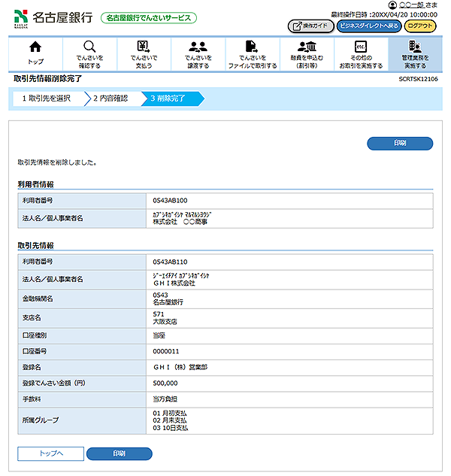Click the bottom 印刷 button
This screenshot has height=476, width=451.
click(x=119, y=453)
